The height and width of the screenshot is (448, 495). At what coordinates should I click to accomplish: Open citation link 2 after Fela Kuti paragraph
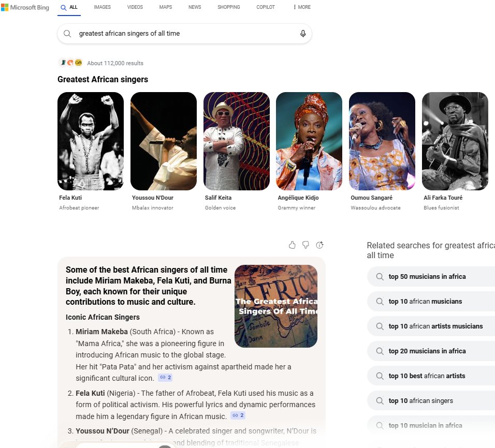click(238, 415)
